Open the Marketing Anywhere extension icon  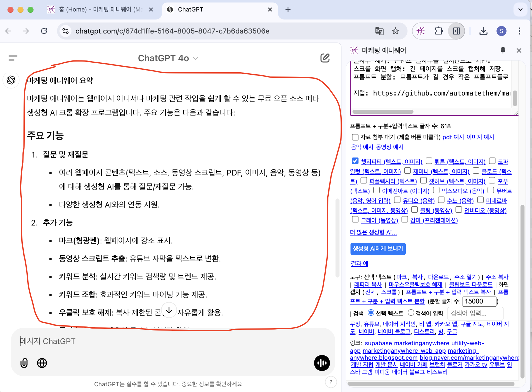(x=420, y=31)
